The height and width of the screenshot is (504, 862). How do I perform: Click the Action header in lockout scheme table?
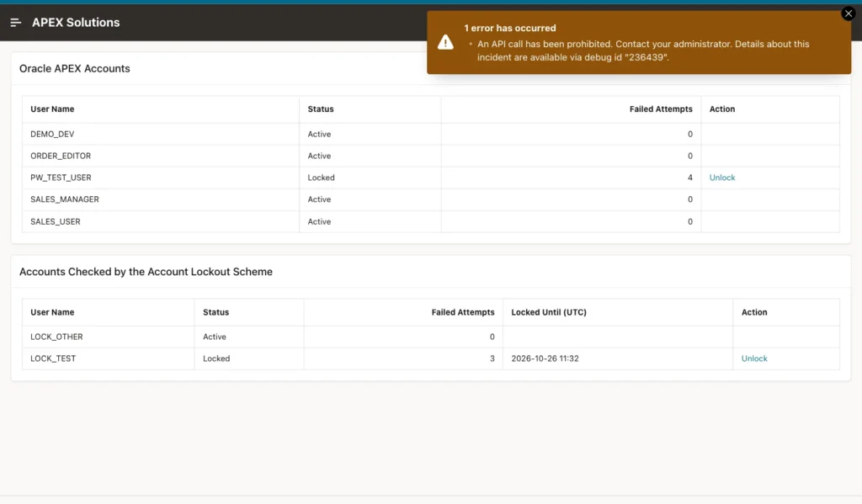coord(753,312)
